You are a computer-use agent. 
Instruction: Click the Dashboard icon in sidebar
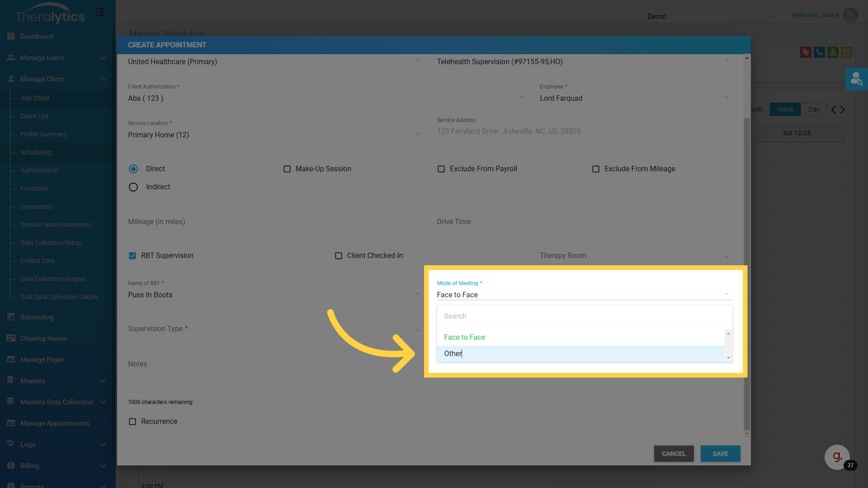11,36
